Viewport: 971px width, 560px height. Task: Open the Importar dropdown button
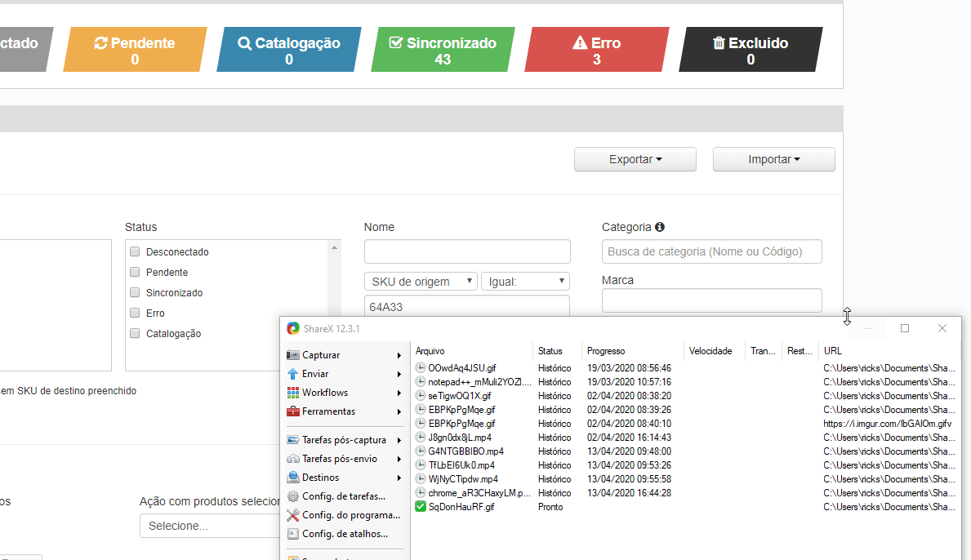pos(773,159)
